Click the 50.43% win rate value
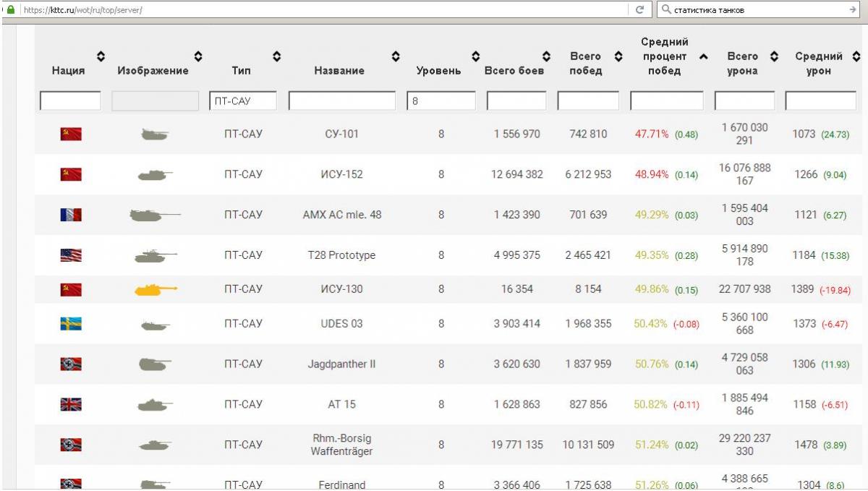This screenshot has width=868, height=491. (x=652, y=323)
